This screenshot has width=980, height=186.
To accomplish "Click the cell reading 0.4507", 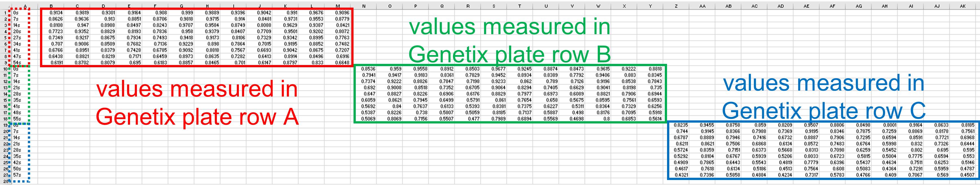I will click(963, 175).
